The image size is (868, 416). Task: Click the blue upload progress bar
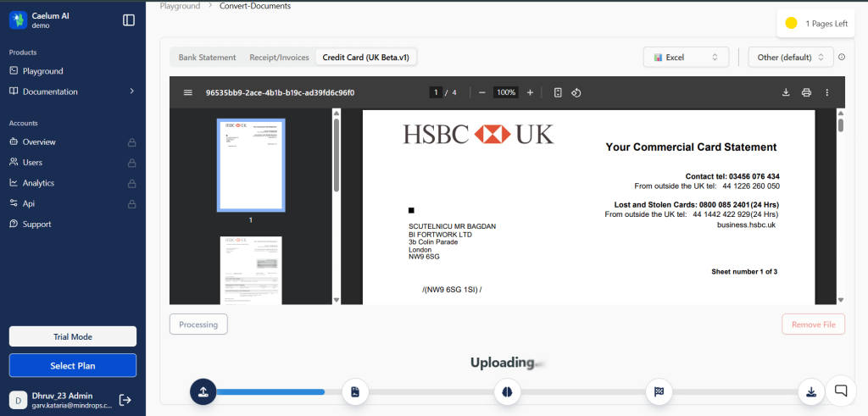coord(270,391)
